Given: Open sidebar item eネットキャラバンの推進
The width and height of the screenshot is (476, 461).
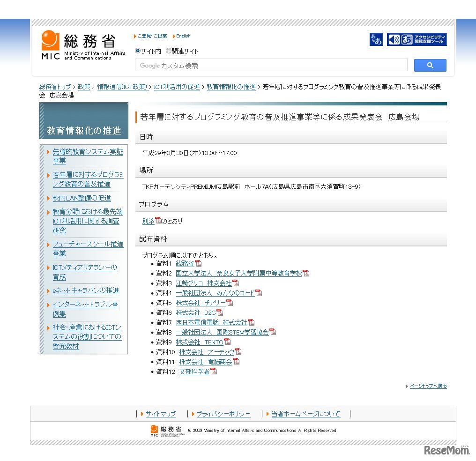Looking at the screenshot, I should coord(86,290).
